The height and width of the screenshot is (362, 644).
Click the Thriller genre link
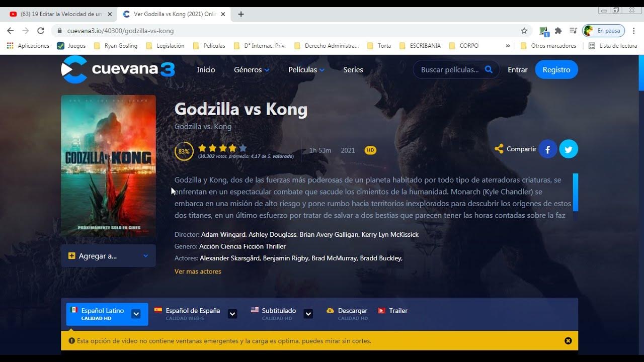[275, 246]
